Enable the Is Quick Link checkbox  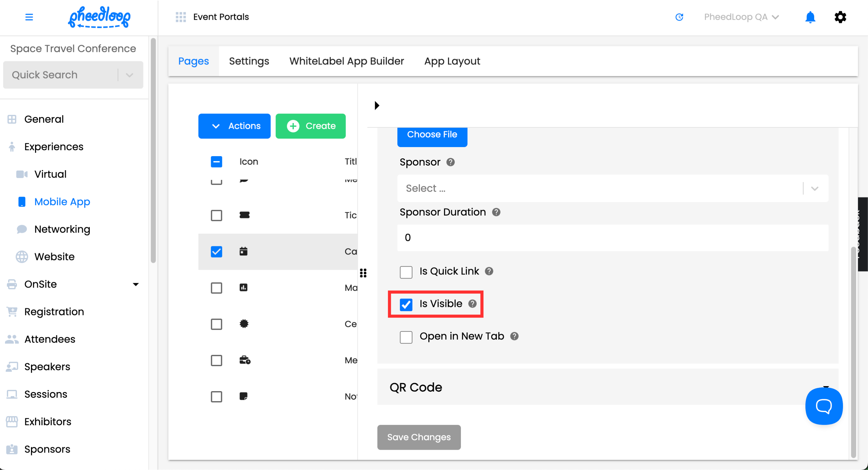(x=406, y=272)
